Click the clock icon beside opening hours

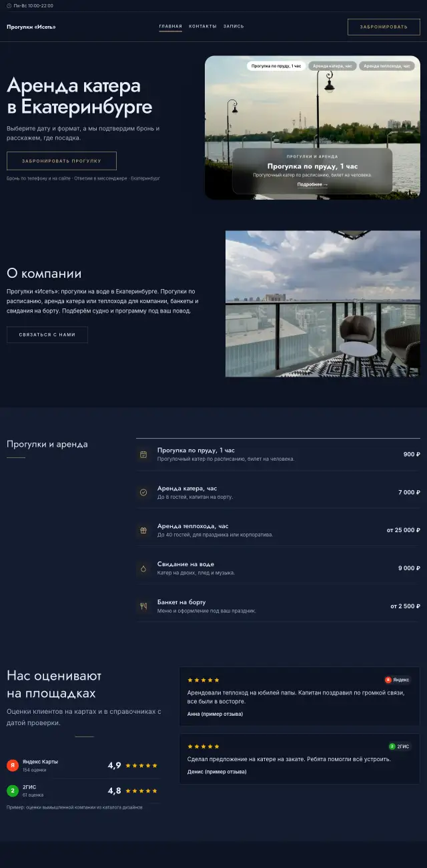(9, 5)
